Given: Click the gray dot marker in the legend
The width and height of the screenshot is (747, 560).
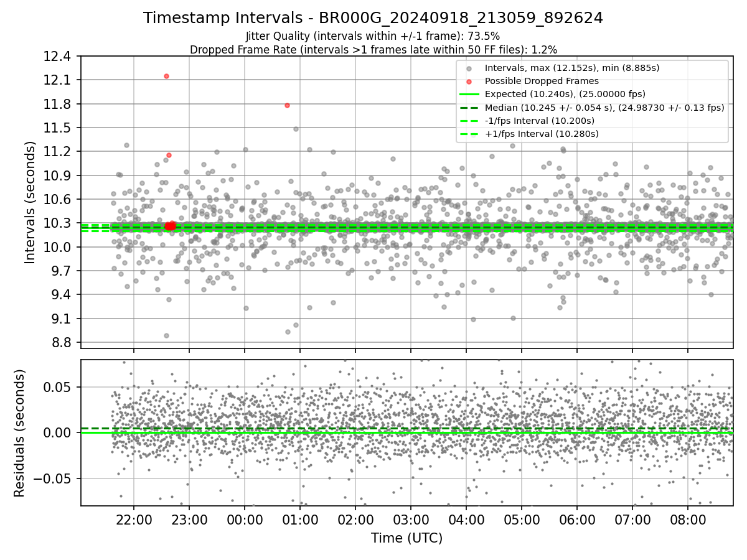Looking at the screenshot, I should [x=469, y=68].
